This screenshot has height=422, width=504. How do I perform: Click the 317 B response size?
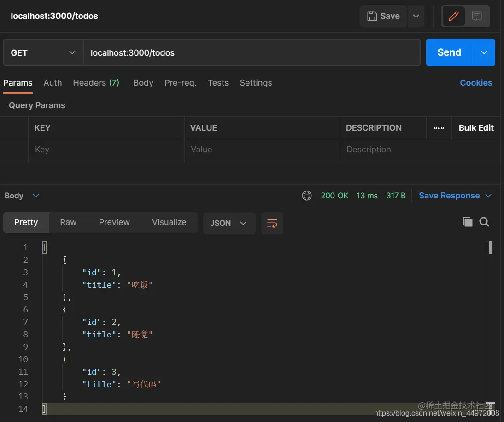click(396, 196)
